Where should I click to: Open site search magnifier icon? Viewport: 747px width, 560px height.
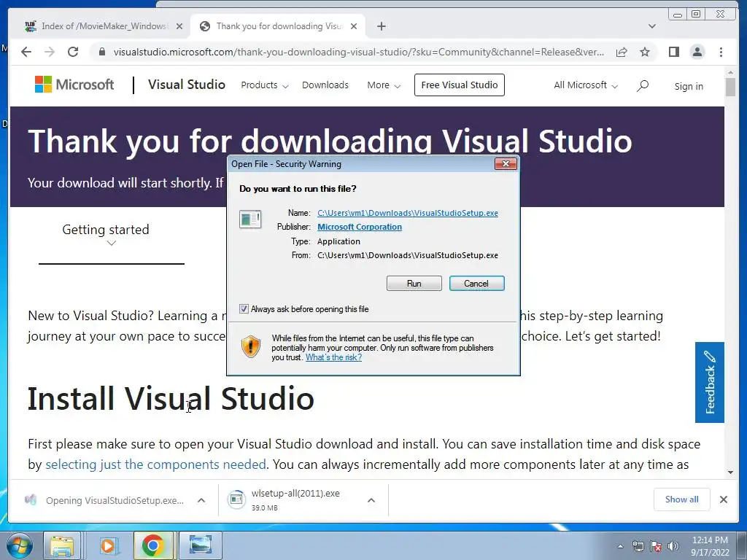642,86
